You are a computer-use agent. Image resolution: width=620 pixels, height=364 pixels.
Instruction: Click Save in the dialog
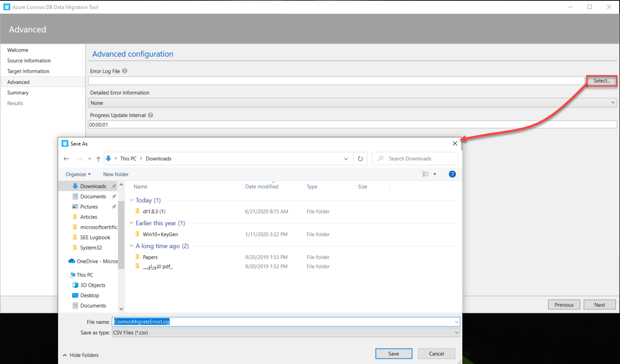[394, 354]
